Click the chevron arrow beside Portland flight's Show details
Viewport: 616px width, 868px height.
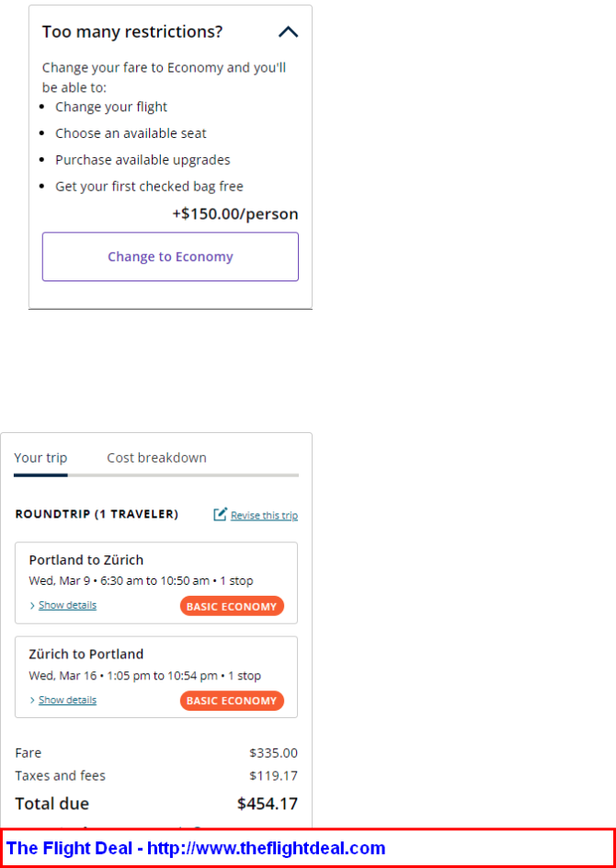click(x=33, y=606)
